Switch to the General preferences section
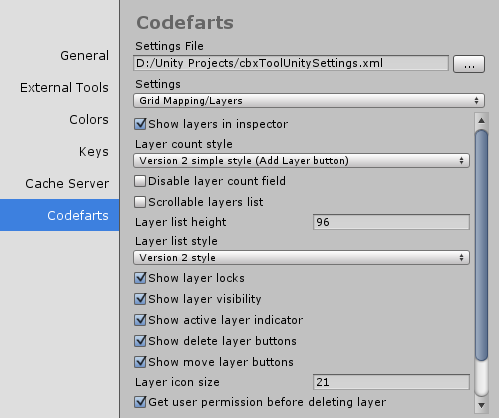Screen dimensions: 499x418 coord(84,56)
